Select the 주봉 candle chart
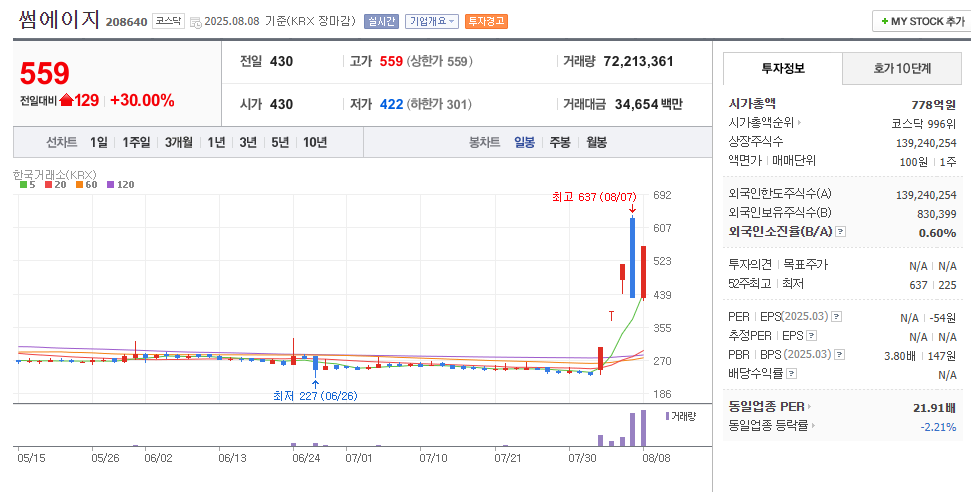The height and width of the screenshot is (492, 971). 560,143
